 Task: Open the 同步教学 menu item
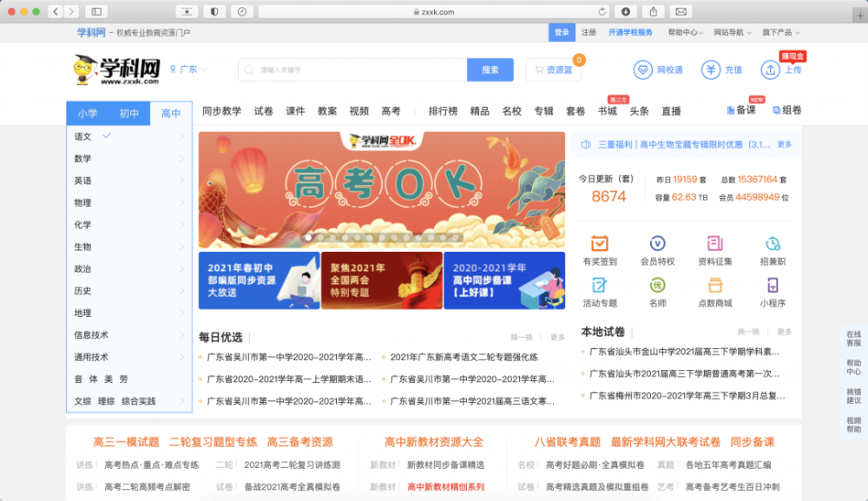[x=221, y=111]
